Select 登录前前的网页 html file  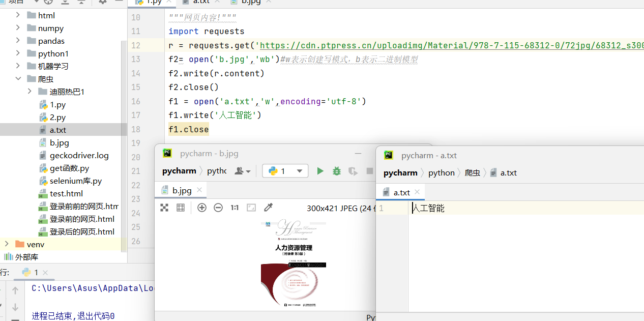pos(84,206)
